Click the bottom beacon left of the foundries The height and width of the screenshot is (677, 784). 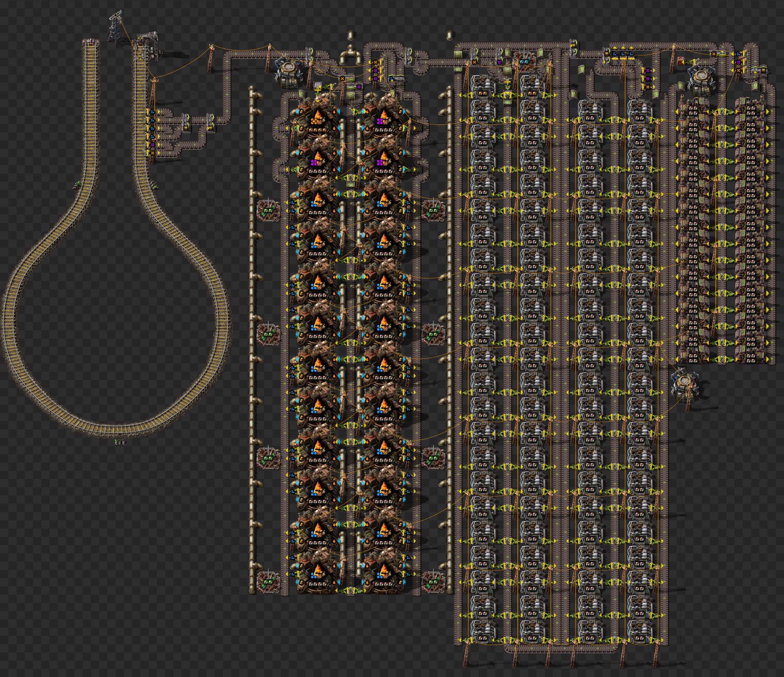pos(268,582)
